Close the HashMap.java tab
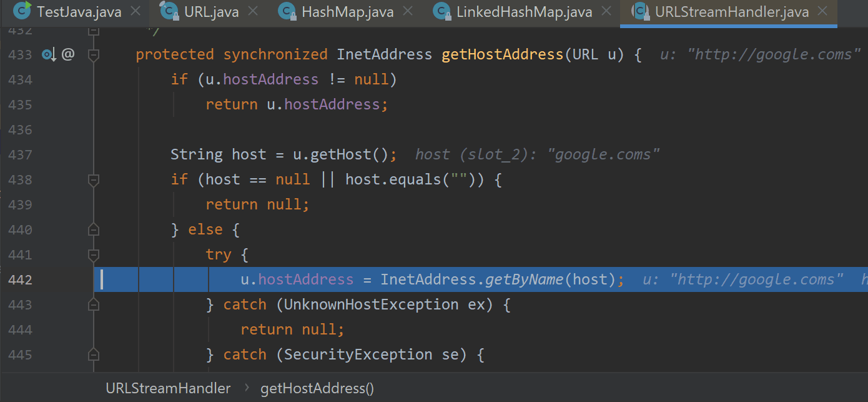Screen dimensions: 868x402 (408, 11)
